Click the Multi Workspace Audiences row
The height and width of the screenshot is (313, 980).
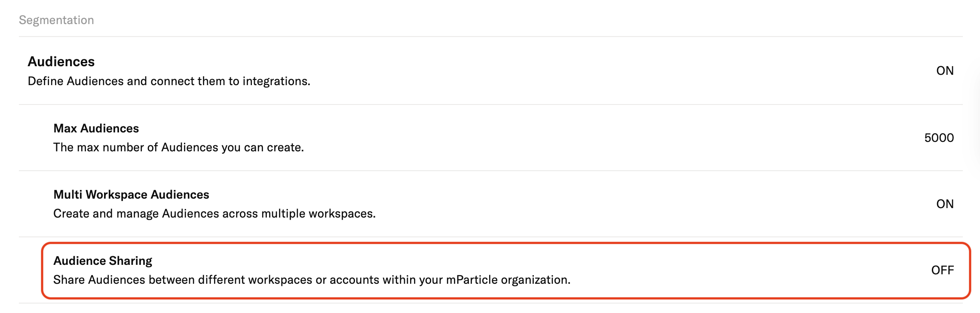490,204
